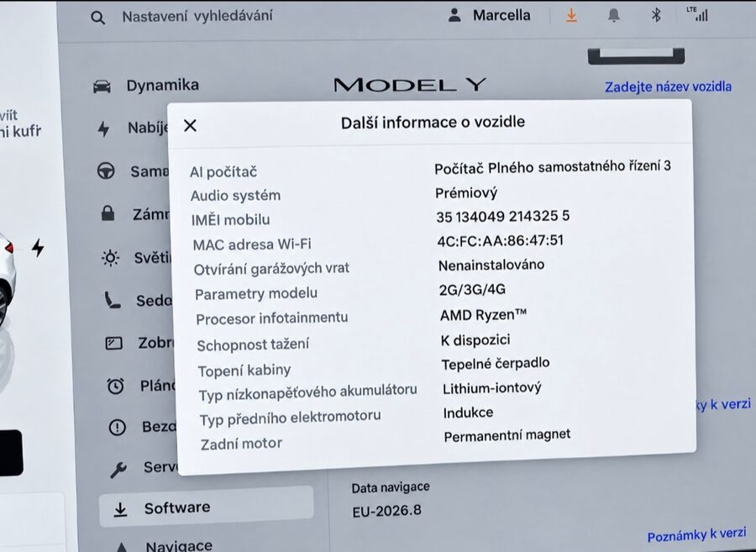Close the Další informace o vozidle dialog

(191, 126)
